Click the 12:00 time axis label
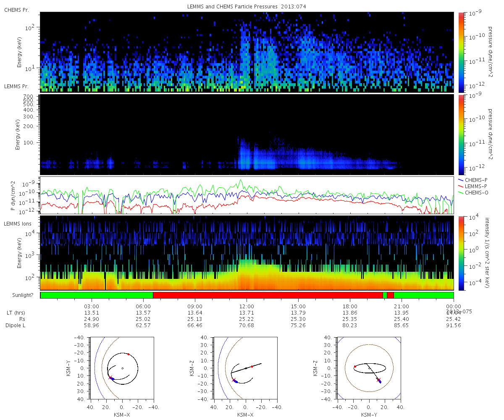The width and height of the screenshot is (504, 420). pyautogui.click(x=247, y=306)
